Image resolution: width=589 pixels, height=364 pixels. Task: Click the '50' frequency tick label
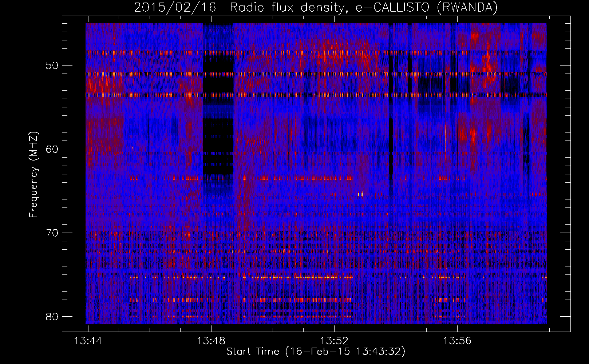(x=52, y=66)
